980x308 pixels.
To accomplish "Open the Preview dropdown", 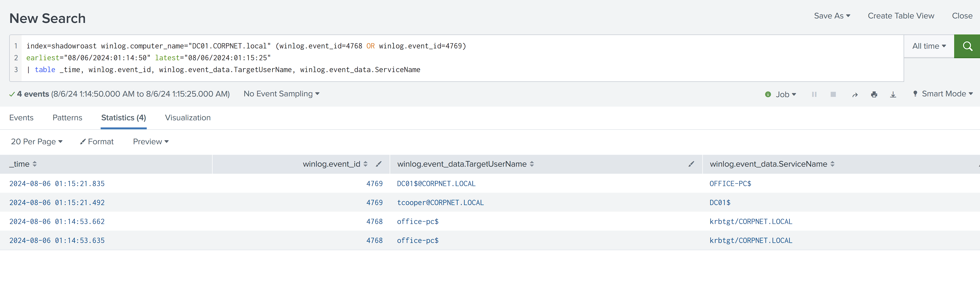I will click(x=151, y=142).
